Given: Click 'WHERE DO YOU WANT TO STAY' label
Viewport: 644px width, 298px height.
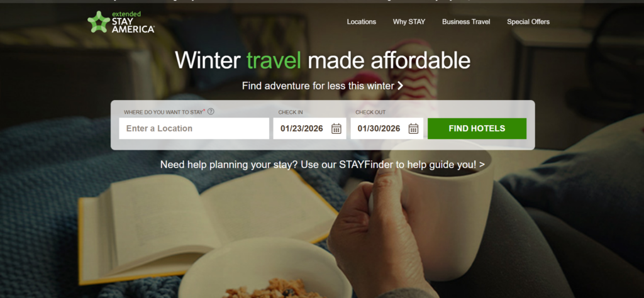Looking at the screenshot, I should point(164,112).
